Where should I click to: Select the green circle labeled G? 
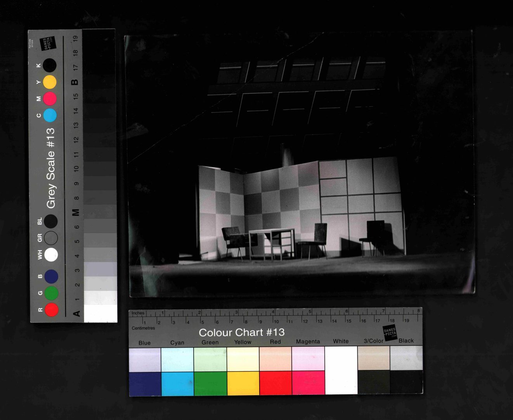[51, 293]
